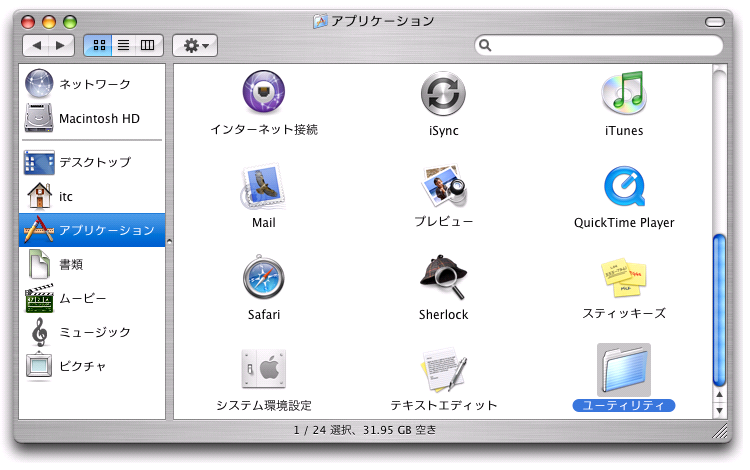The width and height of the screenshot is (750, 470).
Task: Switch to column view mode
Action: pyautogui.click(x=148, y=45)
